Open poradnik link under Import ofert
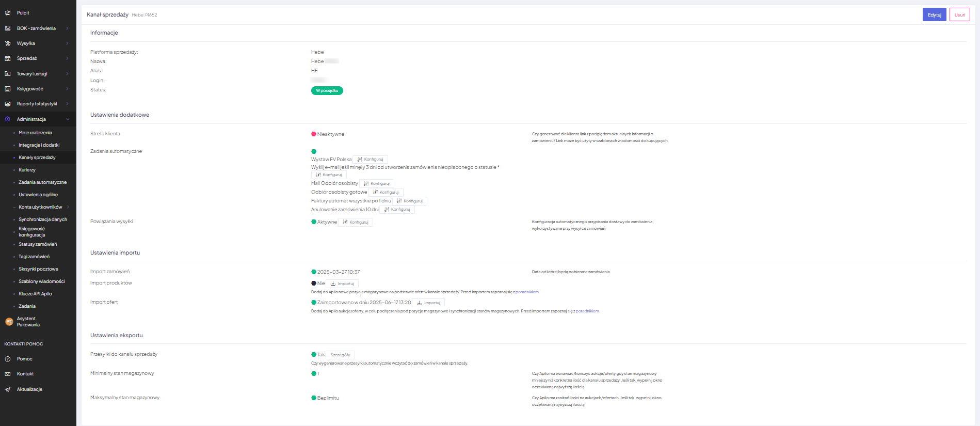 click(587, 311)
